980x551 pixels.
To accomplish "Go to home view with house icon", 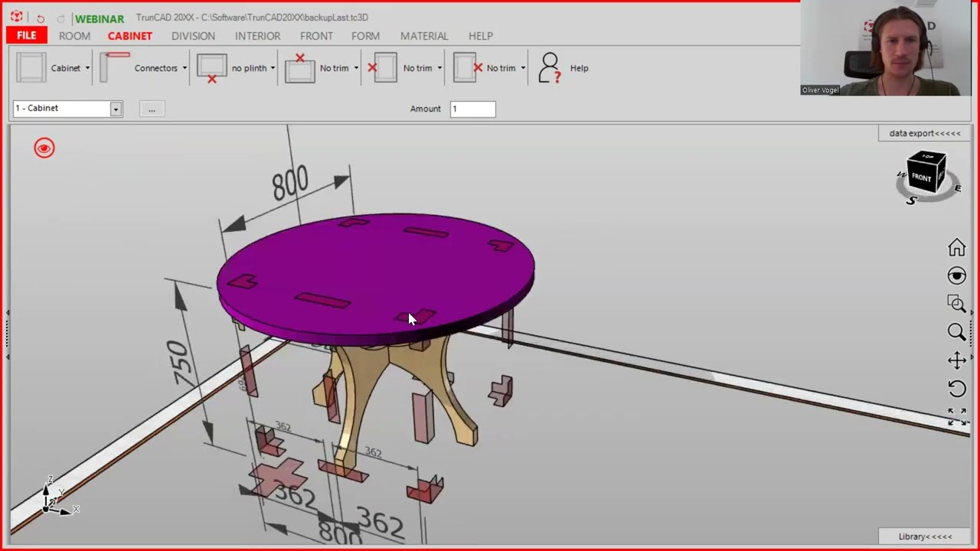I will 956,247.
